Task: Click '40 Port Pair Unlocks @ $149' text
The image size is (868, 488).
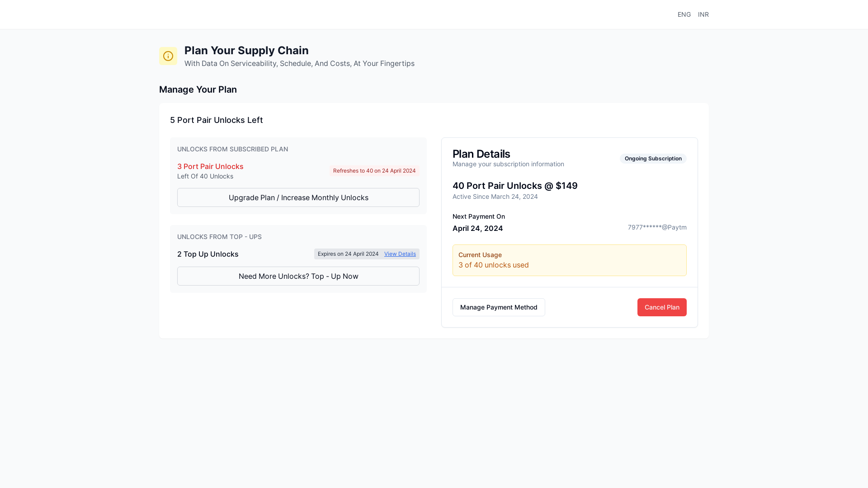Action: pyautogui.click(x=515, y=186)
